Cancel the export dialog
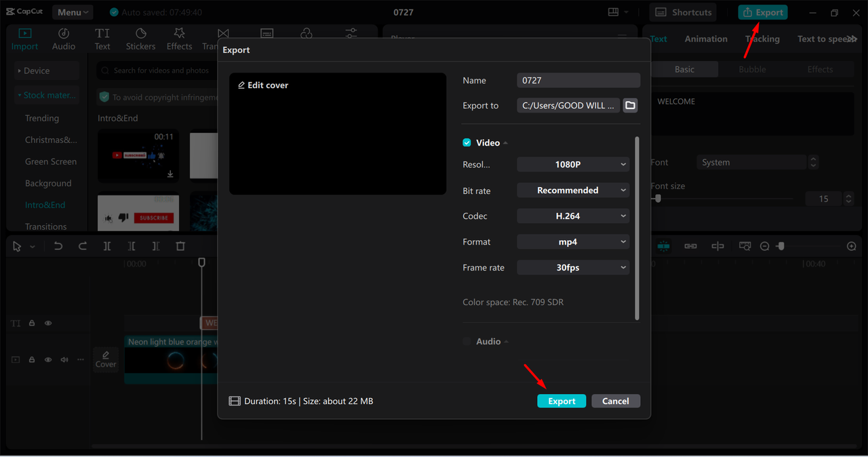 click(x=615, y=401)
